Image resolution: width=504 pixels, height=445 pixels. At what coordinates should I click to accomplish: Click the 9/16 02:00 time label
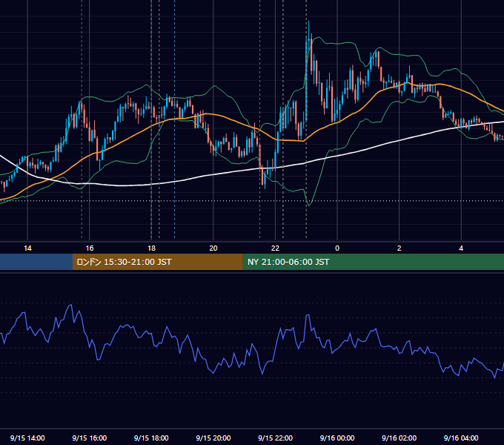[399, 438]
